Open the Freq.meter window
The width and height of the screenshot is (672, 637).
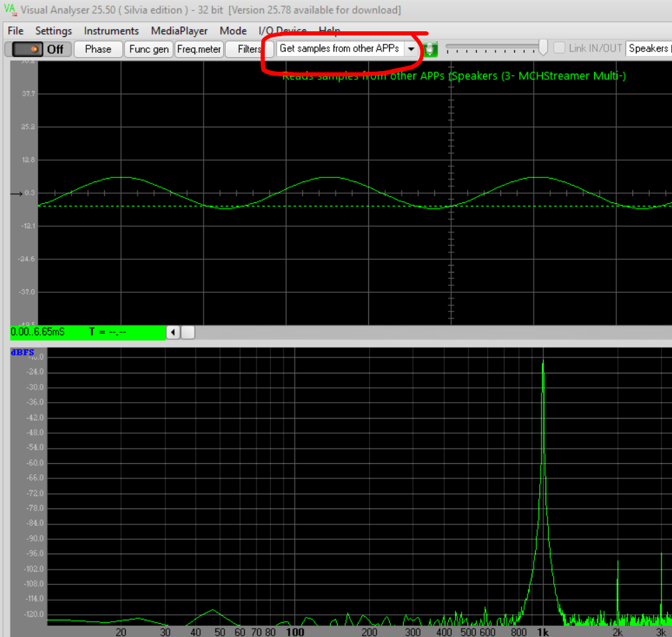coord(199,49)
